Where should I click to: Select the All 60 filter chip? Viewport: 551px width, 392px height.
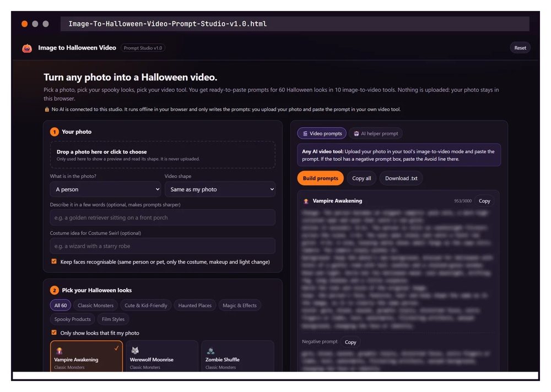[61, 306]
